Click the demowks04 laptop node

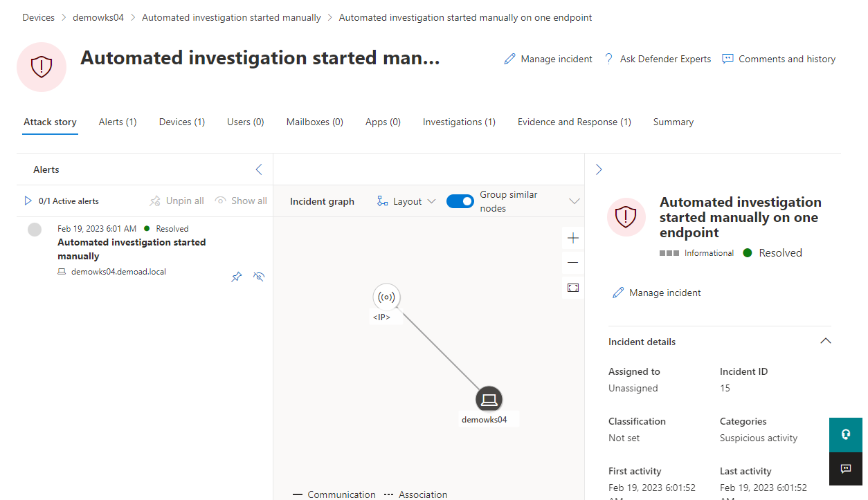(x=489, y=399)
